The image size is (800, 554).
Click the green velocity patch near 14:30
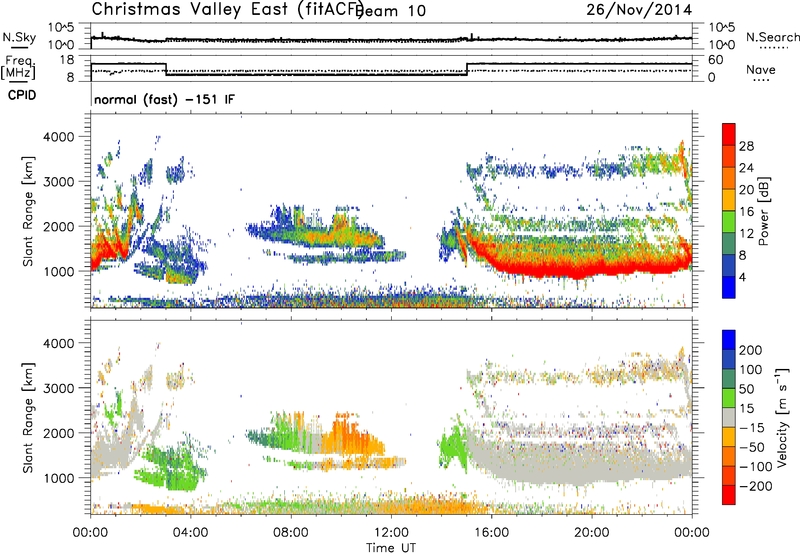coord(453,447)
